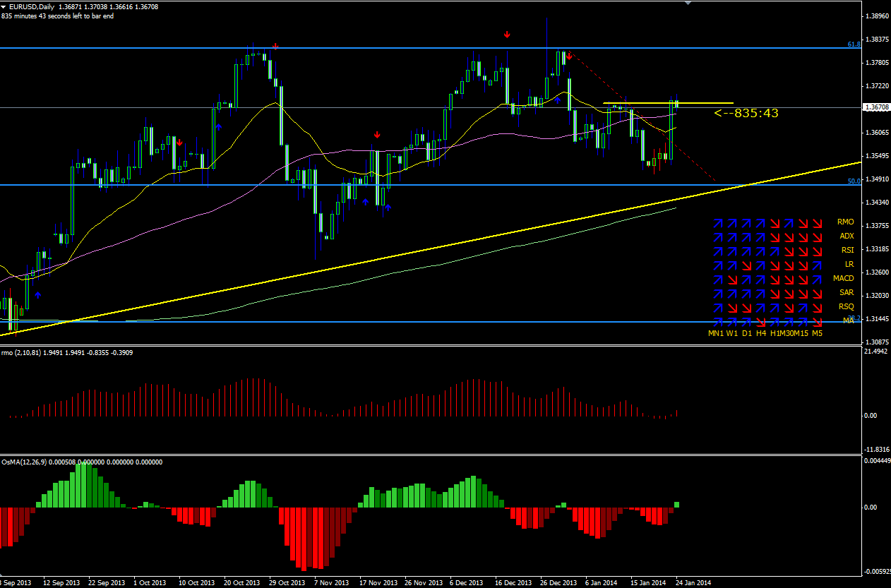Click the SAR arrow in D1 column
This screenshot has width=891, height=588.
(746, 294)
